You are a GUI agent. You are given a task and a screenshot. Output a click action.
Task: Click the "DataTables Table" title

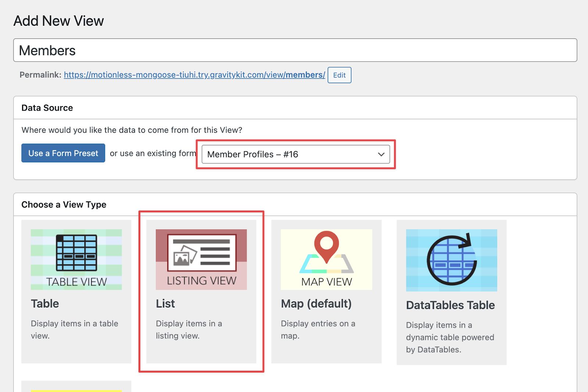[450, 305]
